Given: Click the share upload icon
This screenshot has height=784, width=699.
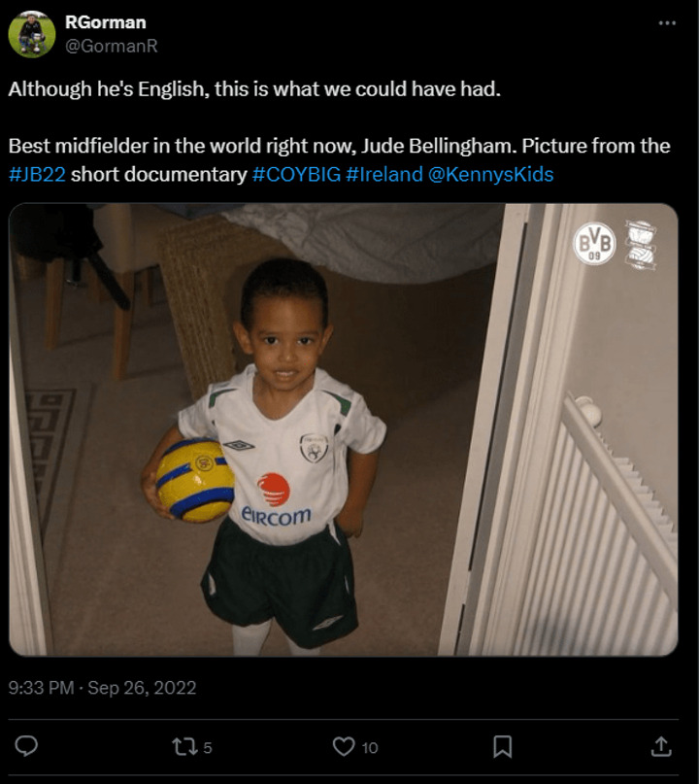Looking at the screenshot, I should pos(661,746).
